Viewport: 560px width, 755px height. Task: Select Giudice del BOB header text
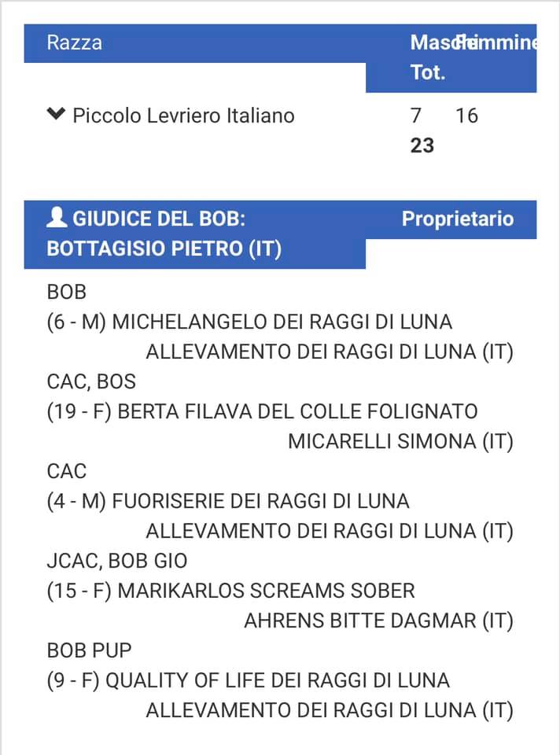coord(159,219)
